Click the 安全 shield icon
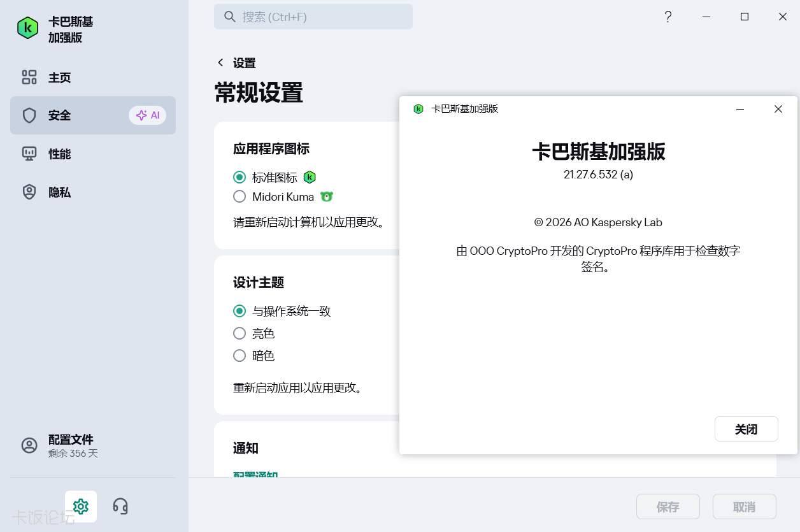 coord(29,115)
